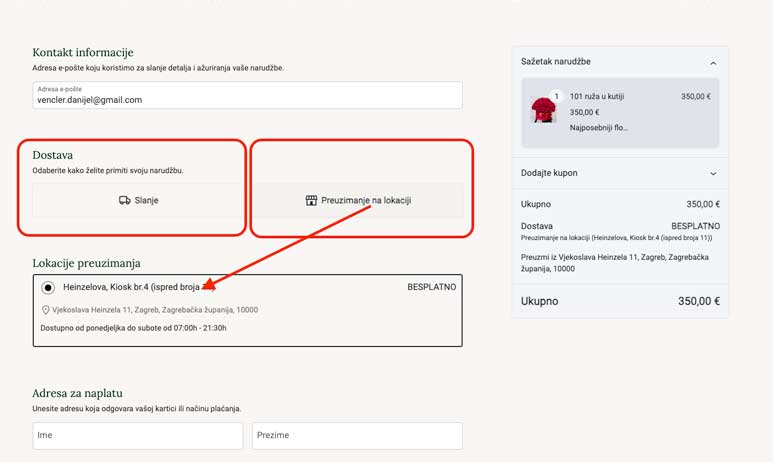The height and width of the screenshot is (462, 773).
Task: Choose the Slanje delivery method
Action: coord(138,200)
